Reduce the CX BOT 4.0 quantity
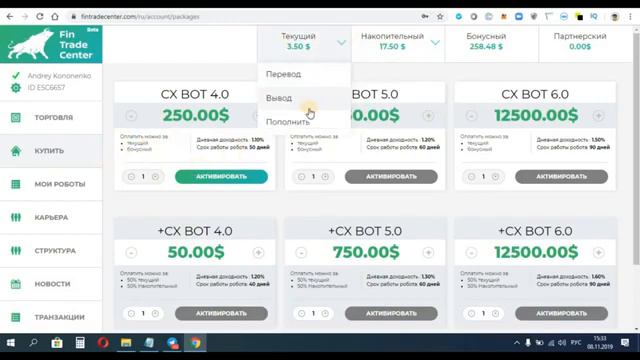 pos(131,177)
